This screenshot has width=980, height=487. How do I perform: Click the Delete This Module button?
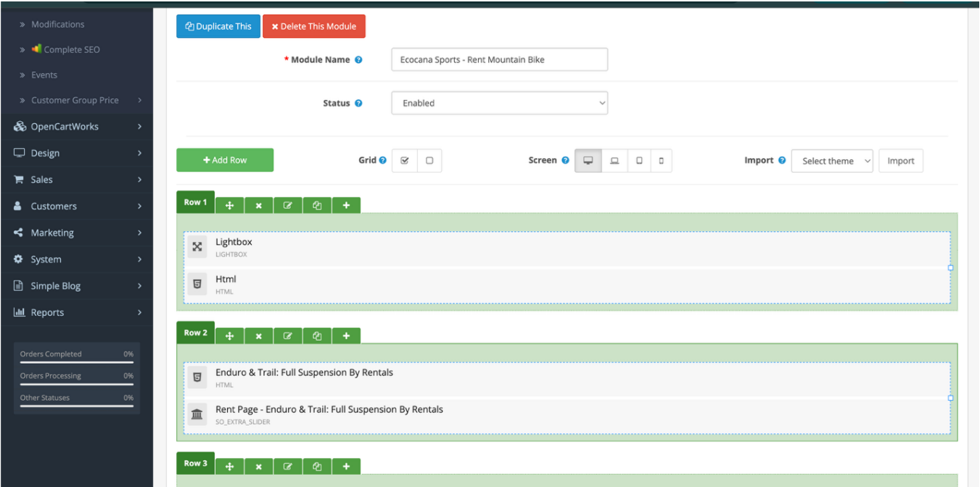click(x=314, y=26)
